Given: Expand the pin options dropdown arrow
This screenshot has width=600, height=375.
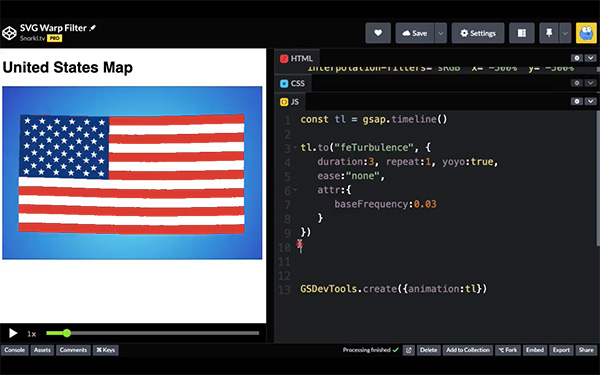Looking at the screenshot, I should [x=565, y=33].
